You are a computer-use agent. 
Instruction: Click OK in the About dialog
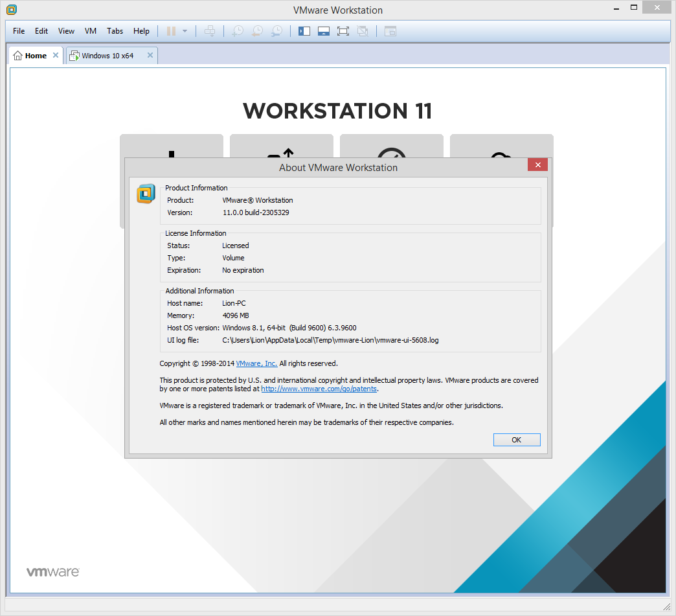pyautogui.click(x=517, y=440)
